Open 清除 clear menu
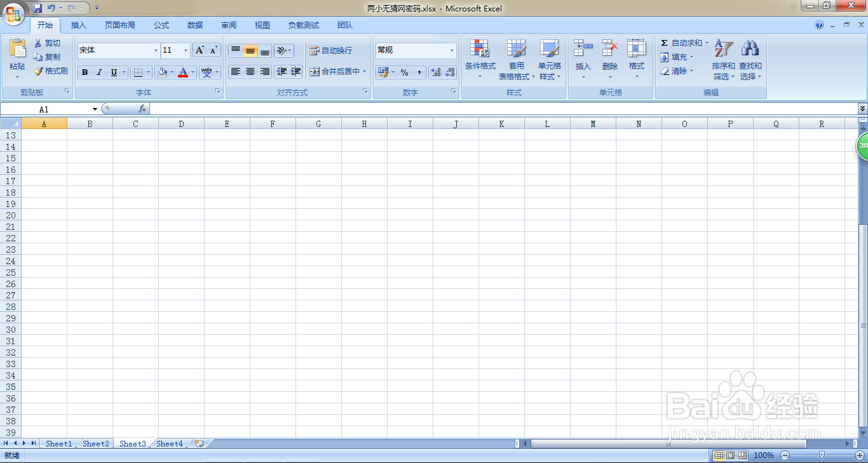 (677, 71)
